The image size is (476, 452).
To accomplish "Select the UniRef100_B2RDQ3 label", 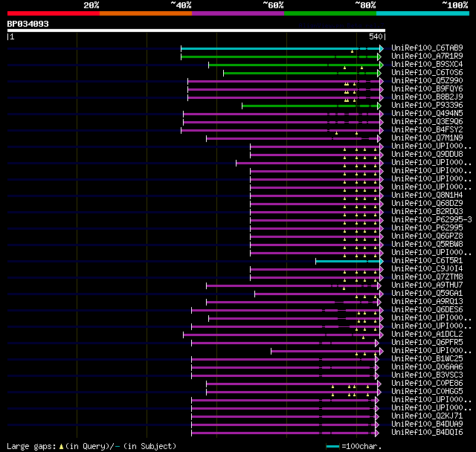I will tap(427, 212).
